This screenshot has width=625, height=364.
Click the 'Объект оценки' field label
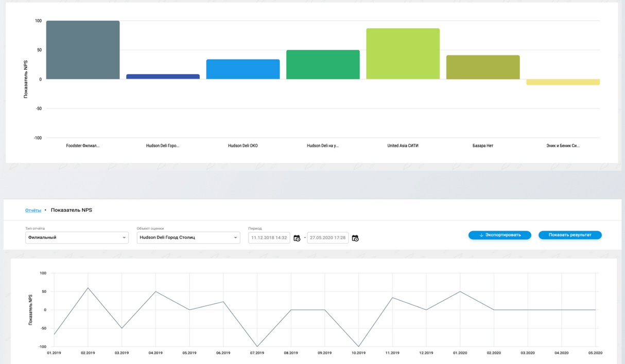click(x=150, y=228)
